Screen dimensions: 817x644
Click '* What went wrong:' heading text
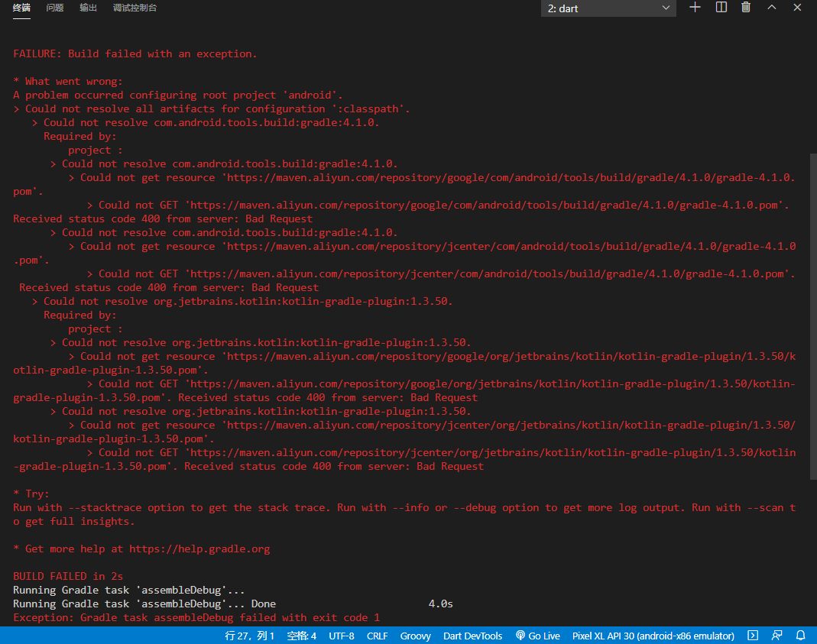coord(68,81)
